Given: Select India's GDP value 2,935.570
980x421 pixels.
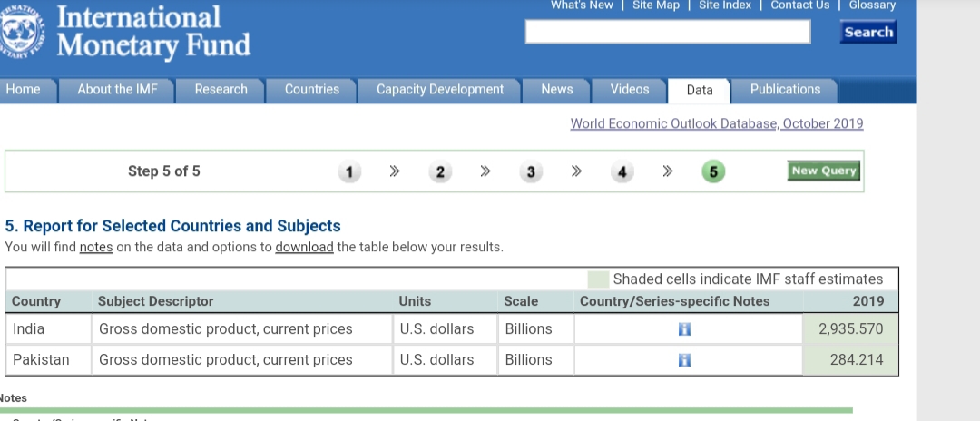Looking at the screenshot, I should 850,329.
